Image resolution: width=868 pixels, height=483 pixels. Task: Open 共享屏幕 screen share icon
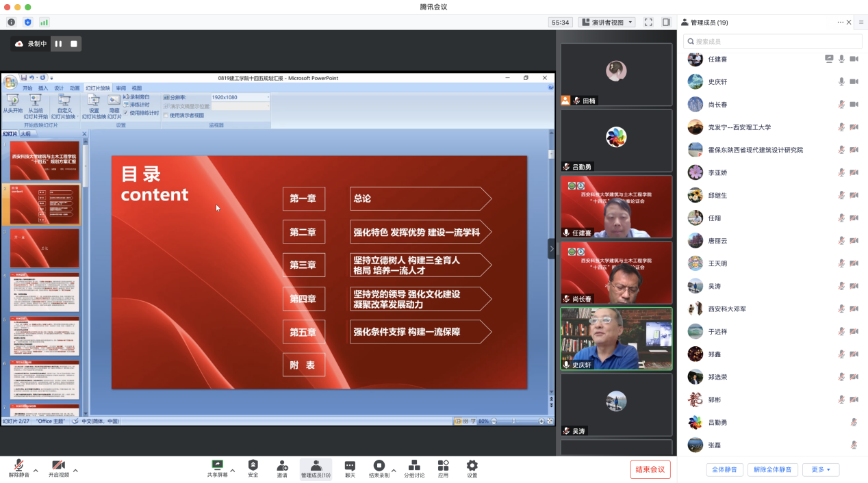(218, 465)
